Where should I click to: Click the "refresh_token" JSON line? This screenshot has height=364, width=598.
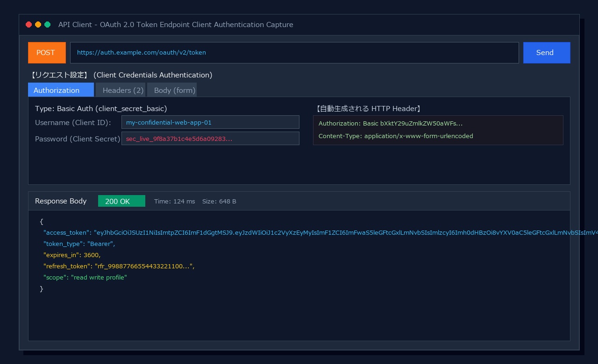119,266
